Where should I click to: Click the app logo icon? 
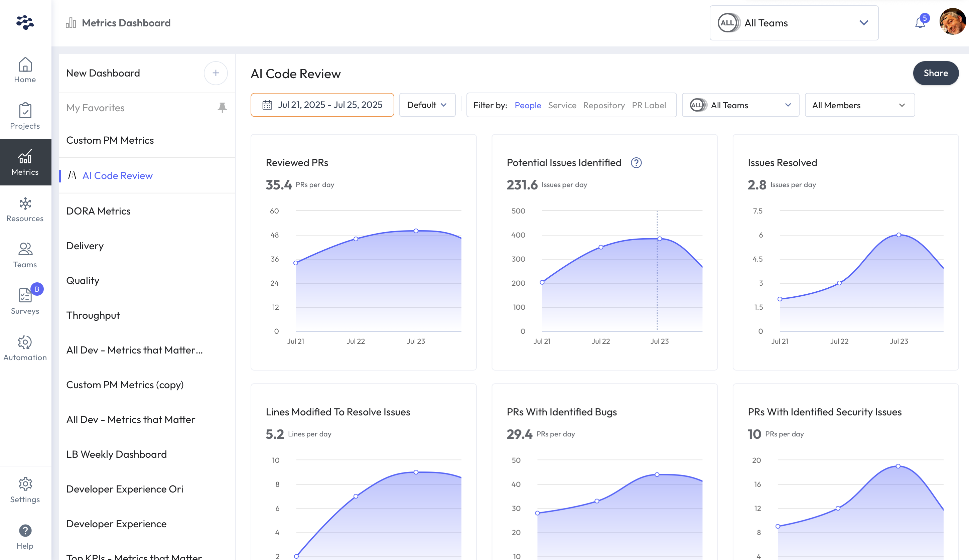[25, 22]
